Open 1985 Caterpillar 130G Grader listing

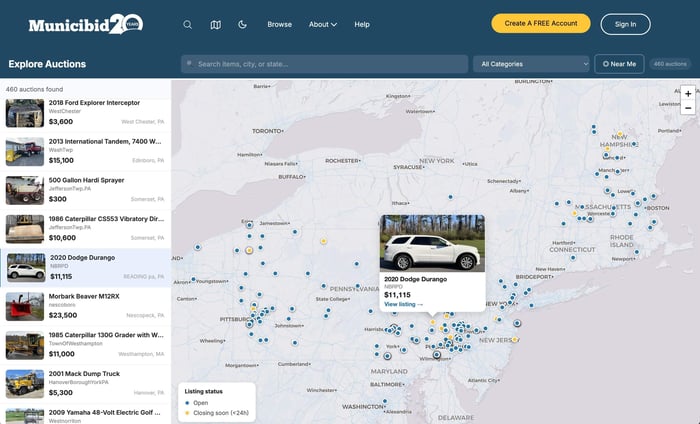click(85, 345)
